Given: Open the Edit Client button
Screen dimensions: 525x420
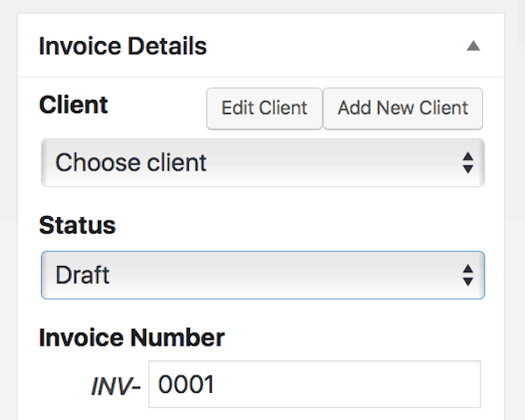Looking at the screenshot, I should pos(264,108).
